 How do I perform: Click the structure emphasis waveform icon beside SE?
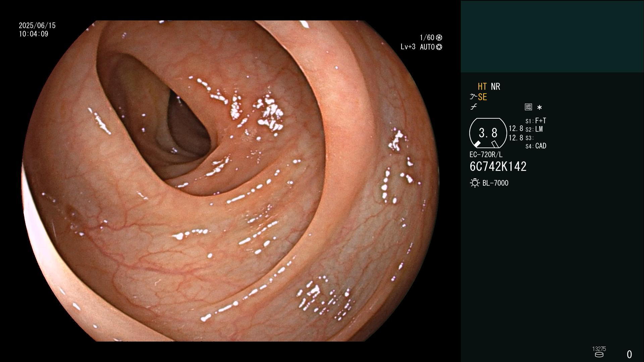tap(473, 97)
